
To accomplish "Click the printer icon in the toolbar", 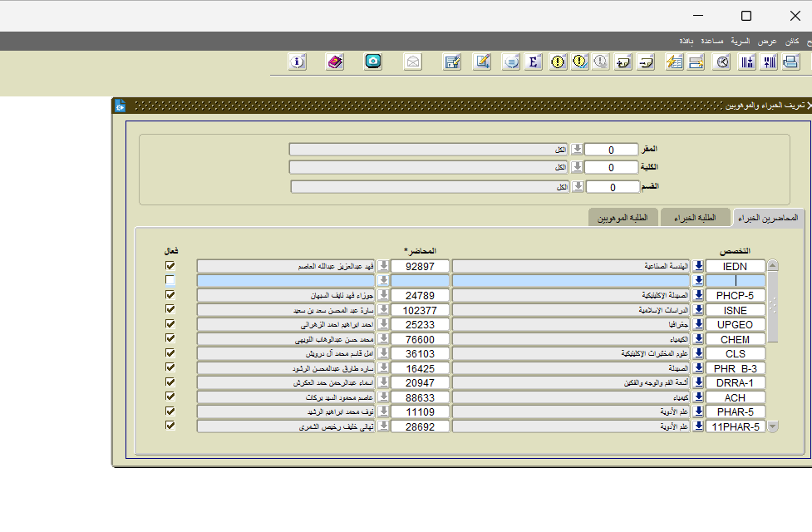I will click(x=791, y=62).
